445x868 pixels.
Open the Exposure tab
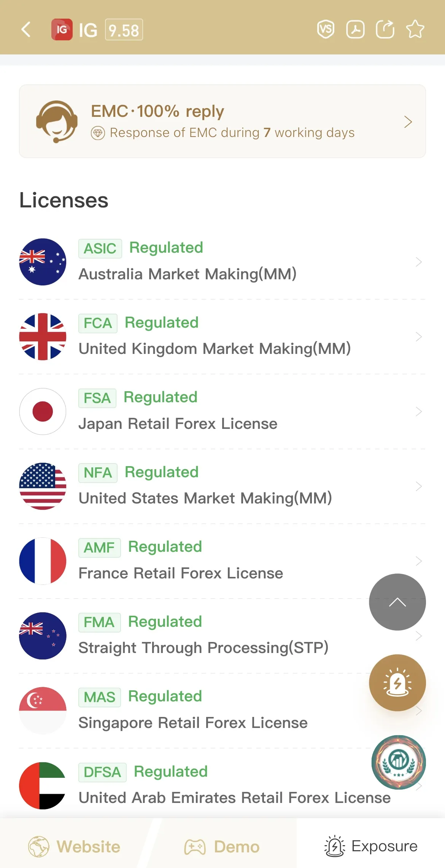pyautogui.click(x=371, y=846)
